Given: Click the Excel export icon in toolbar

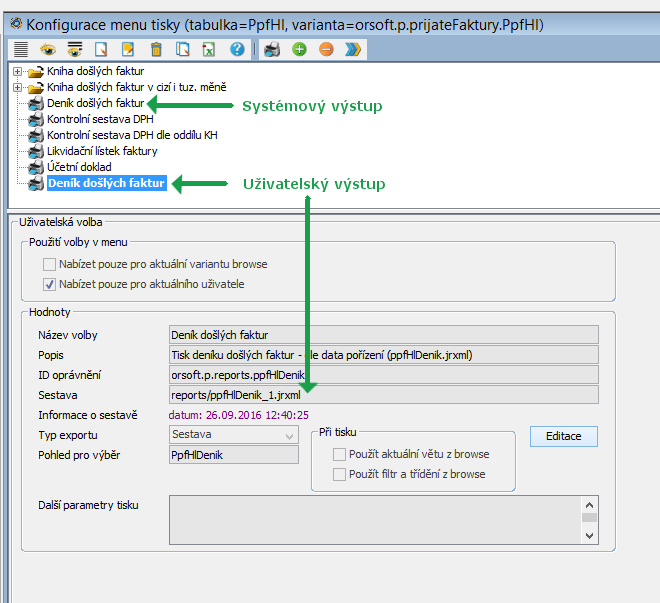Looking at the screenshot, I should (x=209, y=48).
